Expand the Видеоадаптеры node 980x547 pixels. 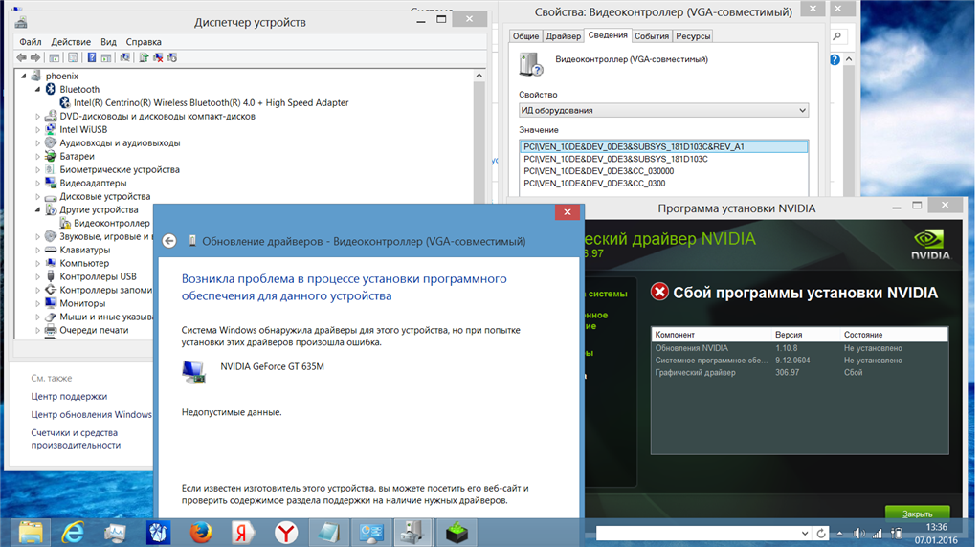(37, 183)
